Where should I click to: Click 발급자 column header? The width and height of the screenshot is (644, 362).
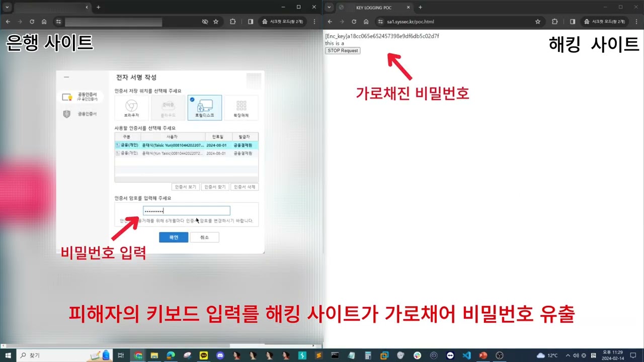tap(245, 137)
